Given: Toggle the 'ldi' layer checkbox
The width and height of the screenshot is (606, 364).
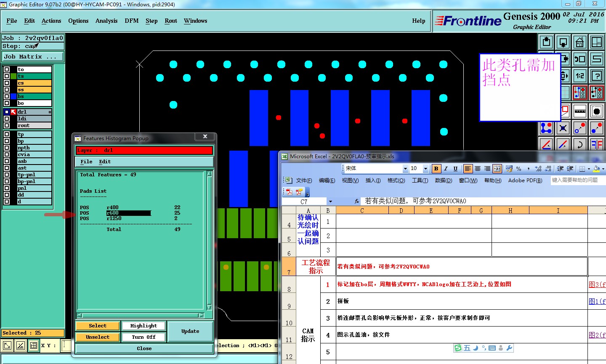Looking at the screenshot, I should point(7,119).
